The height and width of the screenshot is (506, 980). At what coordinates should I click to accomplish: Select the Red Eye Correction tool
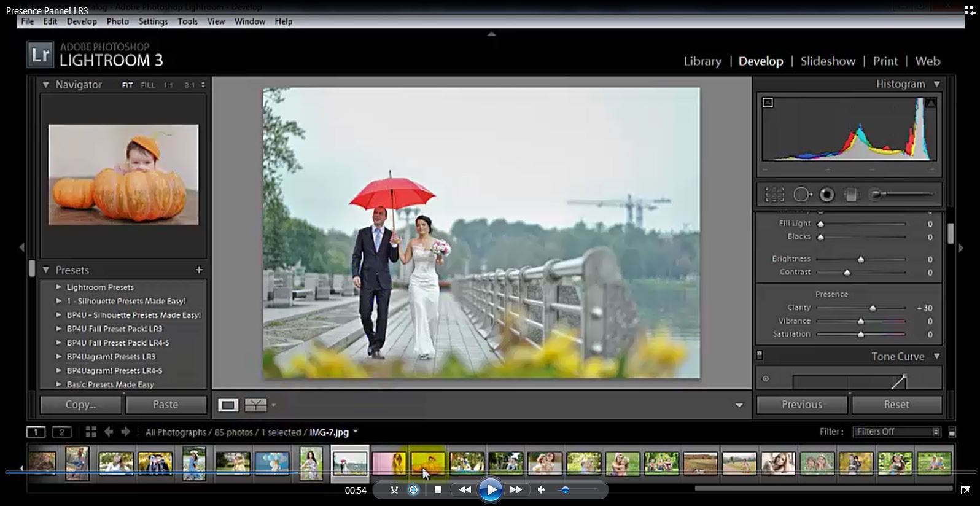pos(827,195)
